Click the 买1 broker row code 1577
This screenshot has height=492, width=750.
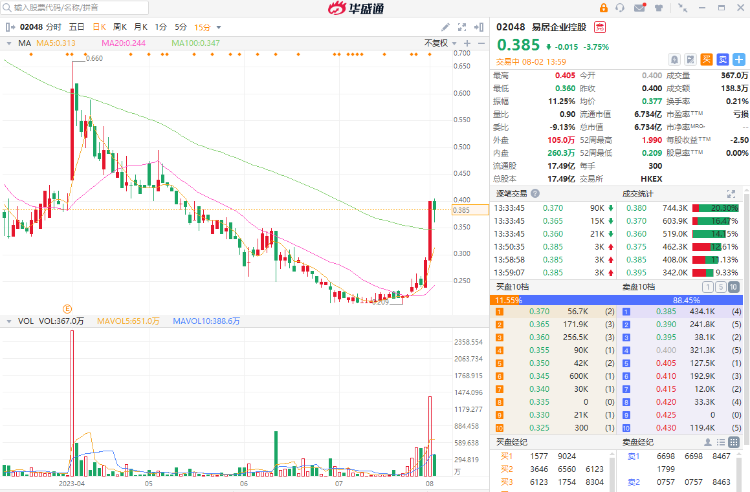click(539, 456)
